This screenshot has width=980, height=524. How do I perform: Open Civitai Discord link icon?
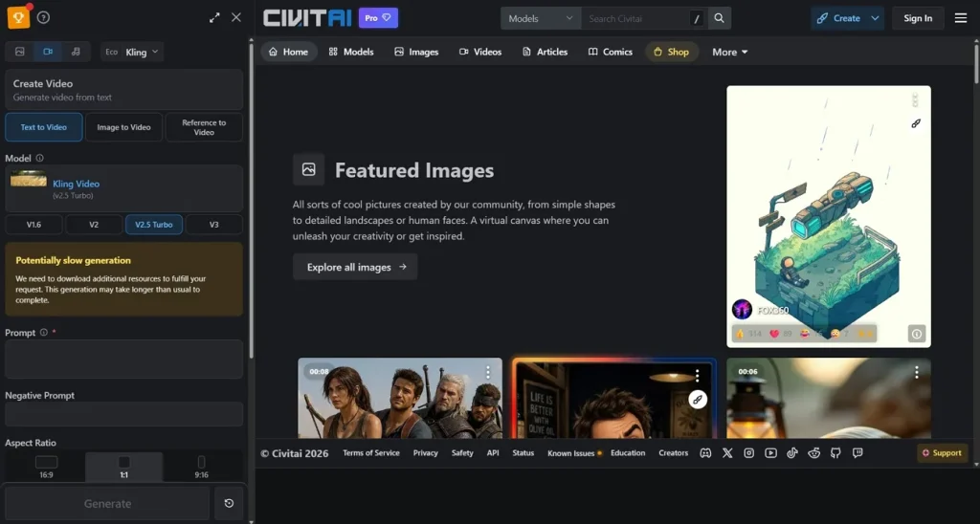[705, 453]
